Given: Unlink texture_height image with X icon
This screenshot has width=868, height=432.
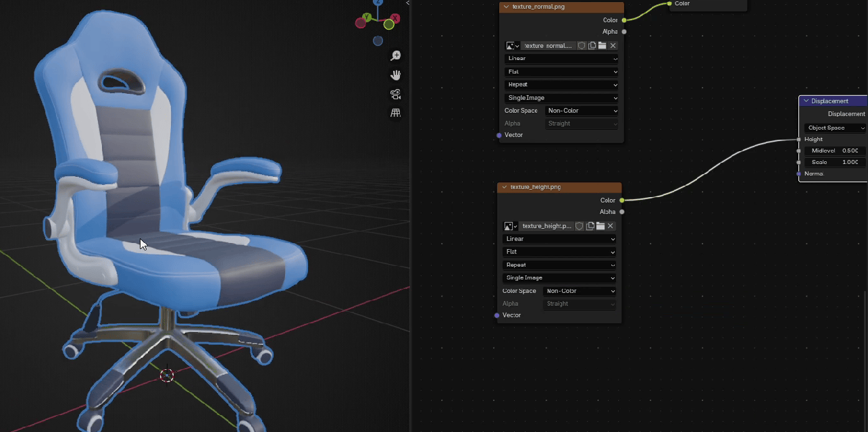Looking at the screenshot, I should pyautogui.click(x=611, y=226).
